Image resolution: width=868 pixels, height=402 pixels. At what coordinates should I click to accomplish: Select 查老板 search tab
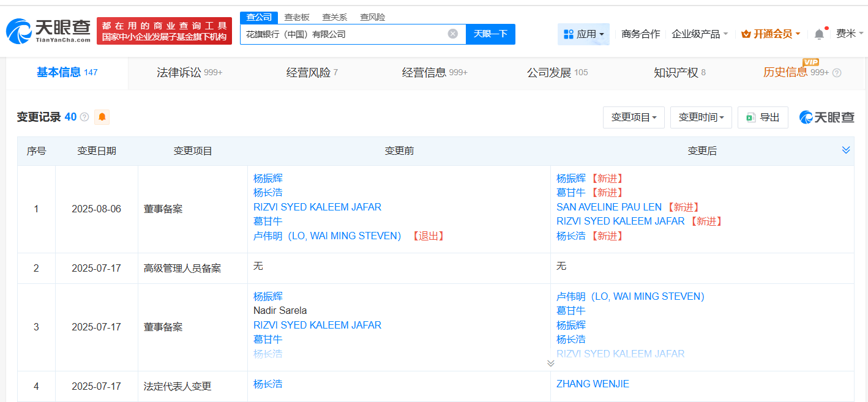point(297,17)
